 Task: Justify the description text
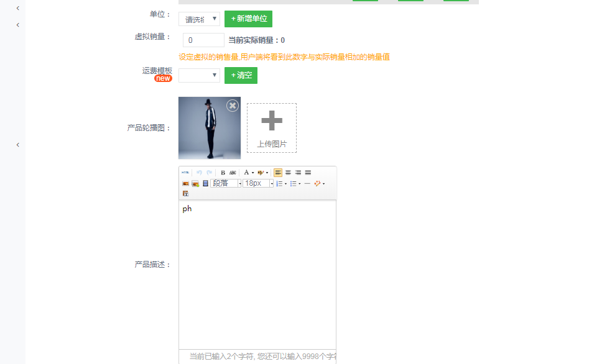[x=308, y=173]
